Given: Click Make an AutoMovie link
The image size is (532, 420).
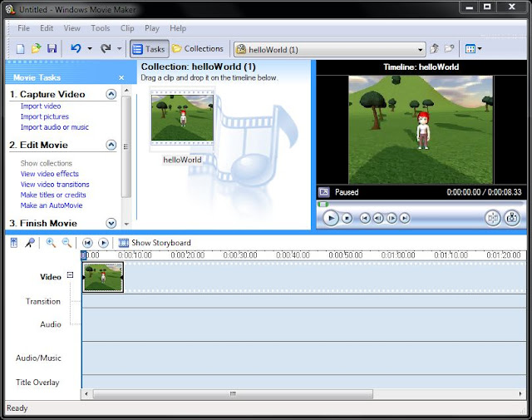Looking at the screenshot, I should click(52, 205).
